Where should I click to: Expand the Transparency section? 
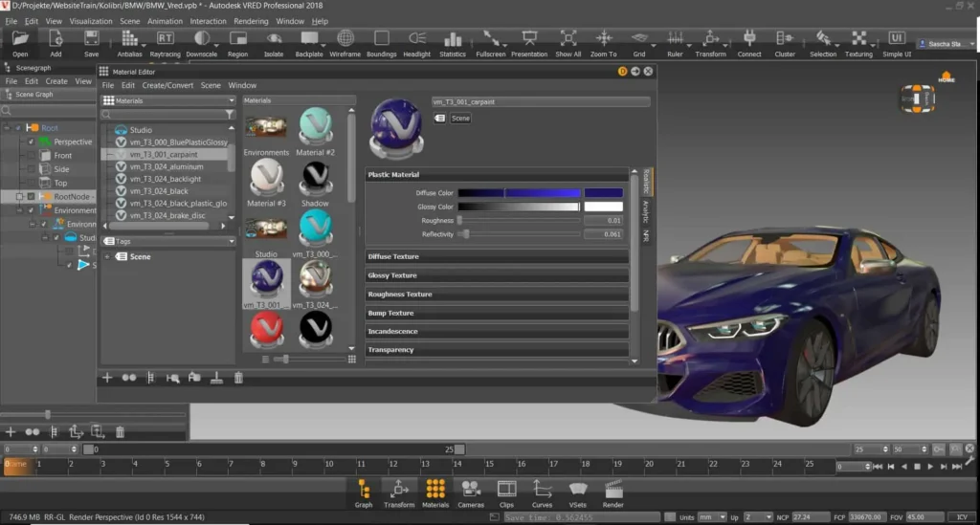tap(497, 350)
